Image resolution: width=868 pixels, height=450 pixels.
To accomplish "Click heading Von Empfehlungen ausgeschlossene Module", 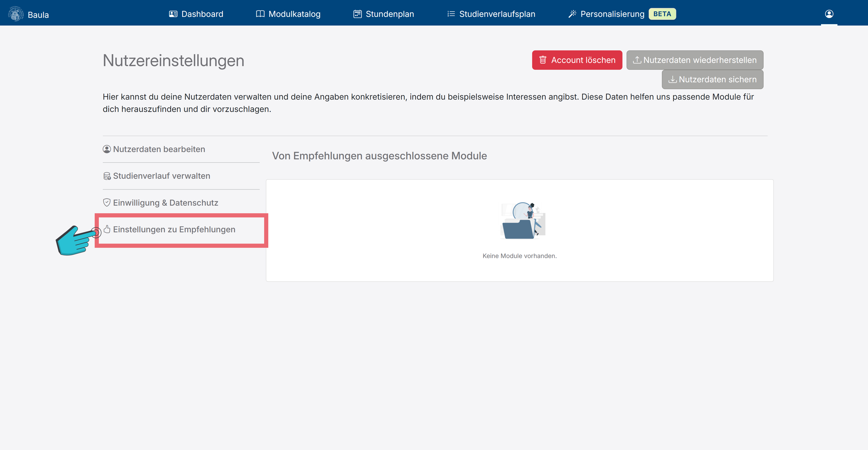I will pyautogui.click(x=379, y=156).
